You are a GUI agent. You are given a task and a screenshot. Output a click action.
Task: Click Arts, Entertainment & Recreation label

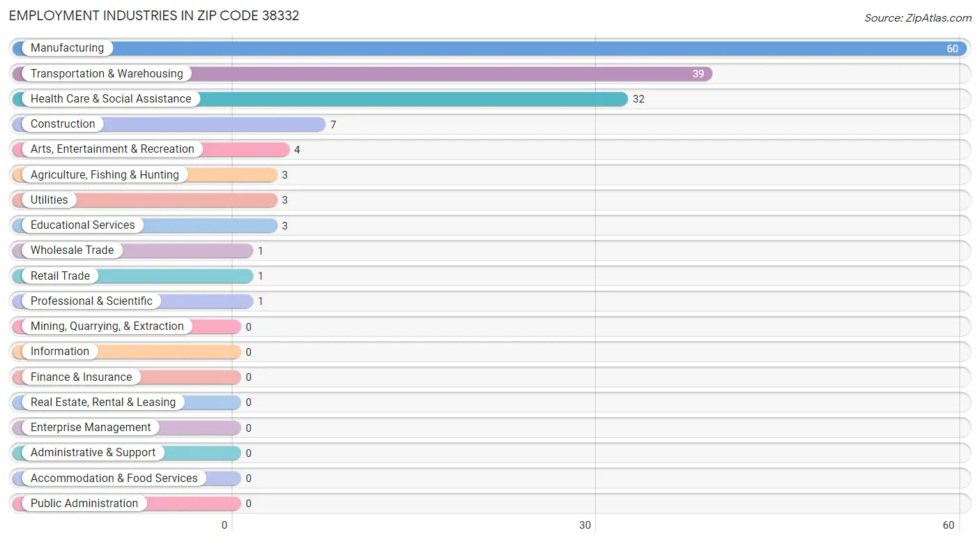coord(112,149)
